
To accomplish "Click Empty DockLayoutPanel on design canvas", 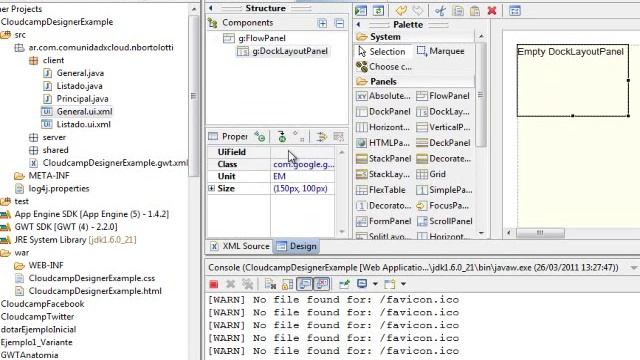I will tap(572, 80).
